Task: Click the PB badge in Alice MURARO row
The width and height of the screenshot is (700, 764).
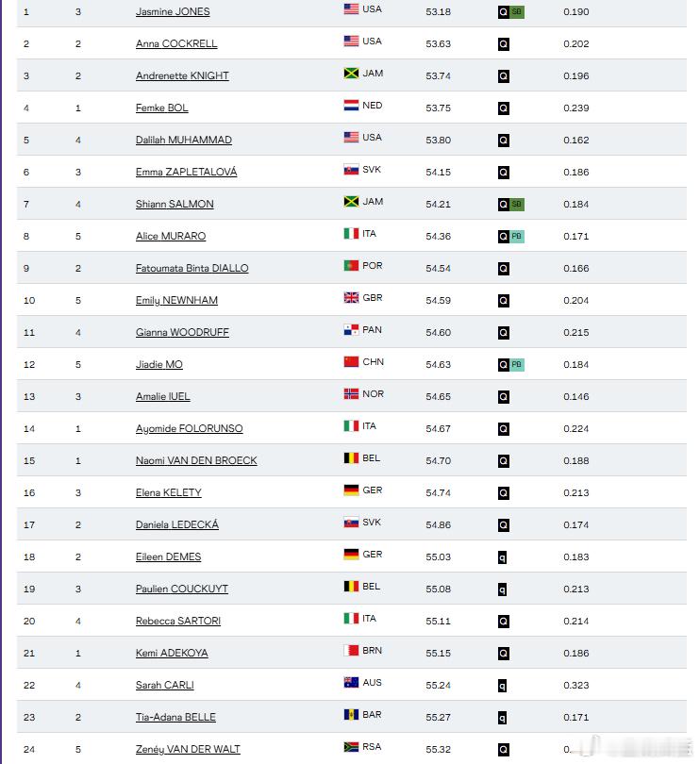Action: click(x=517, y=237)
